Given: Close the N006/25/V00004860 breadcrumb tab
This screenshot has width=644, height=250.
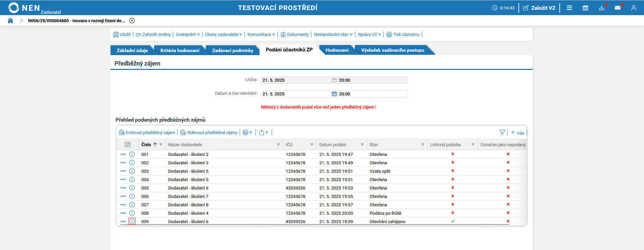Looking at the screenshot, I should [x=132, y=20].
